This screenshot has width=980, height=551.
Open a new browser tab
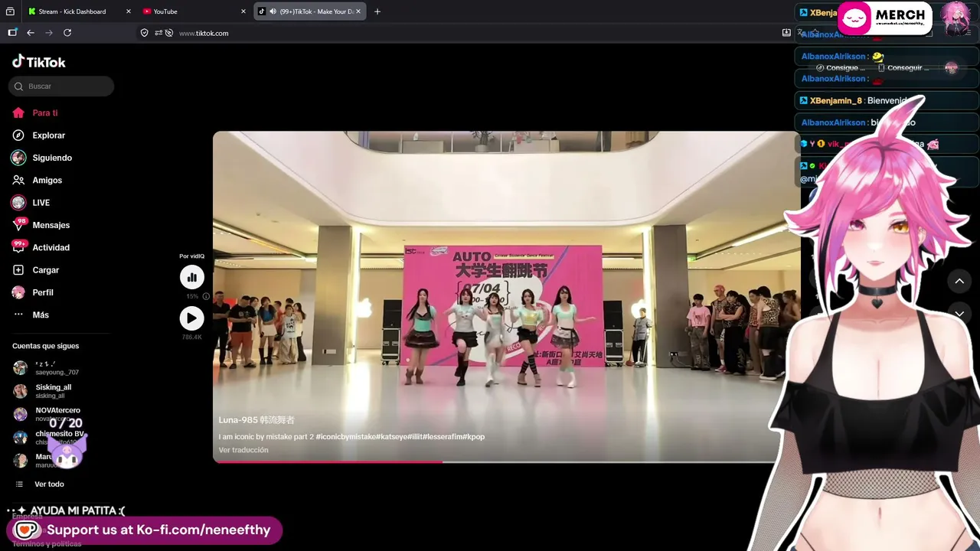point(377,11)
